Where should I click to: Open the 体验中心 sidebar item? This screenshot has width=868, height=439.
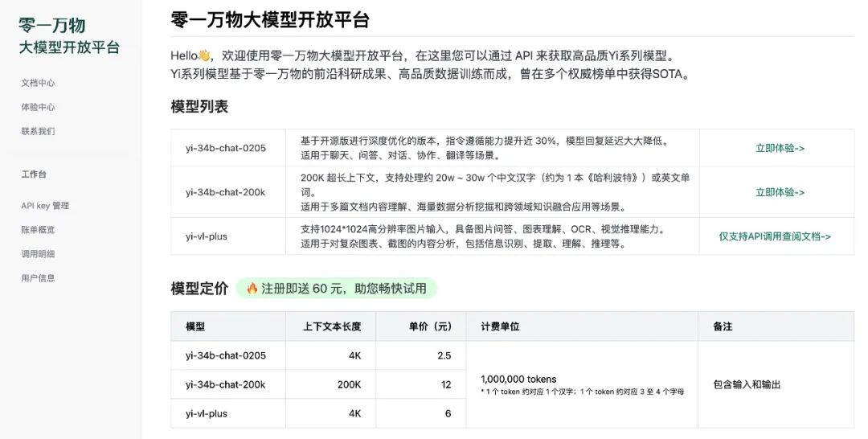pos(39,108)
